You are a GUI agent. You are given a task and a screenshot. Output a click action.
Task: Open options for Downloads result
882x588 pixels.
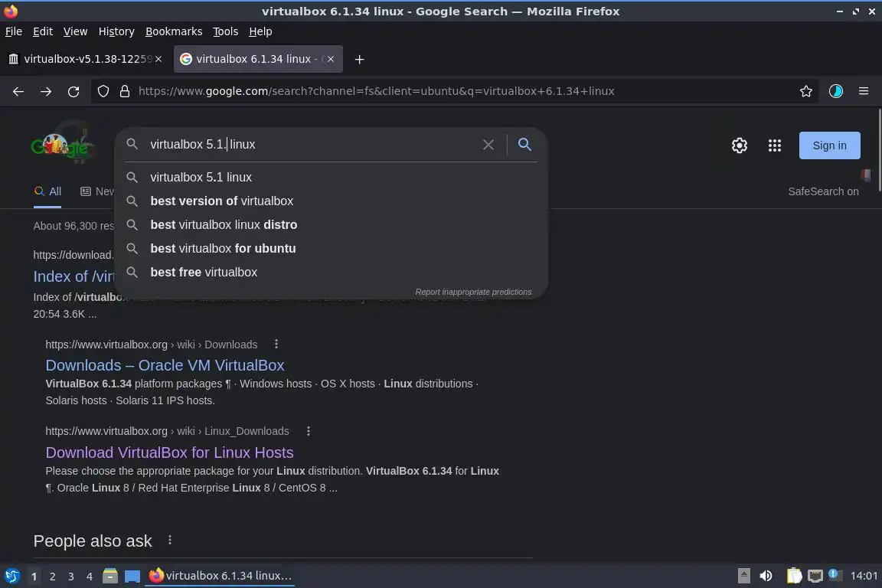coord(276,344)
